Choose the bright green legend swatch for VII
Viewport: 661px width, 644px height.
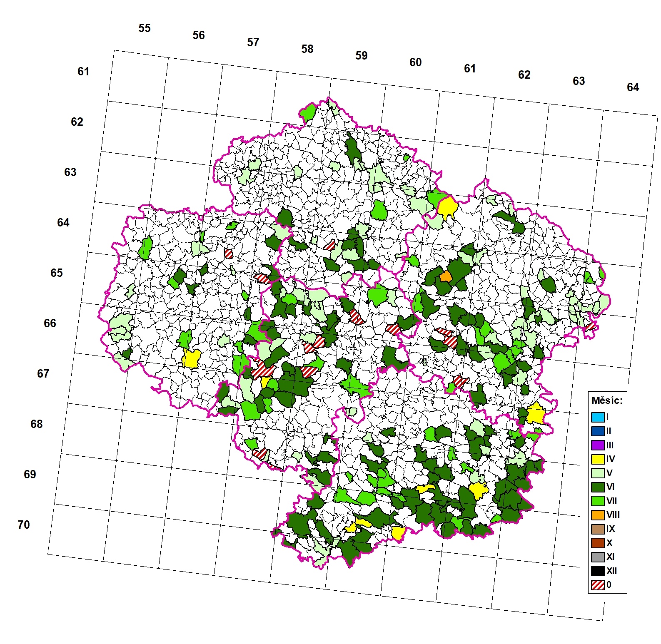click(x=598, y=501)
